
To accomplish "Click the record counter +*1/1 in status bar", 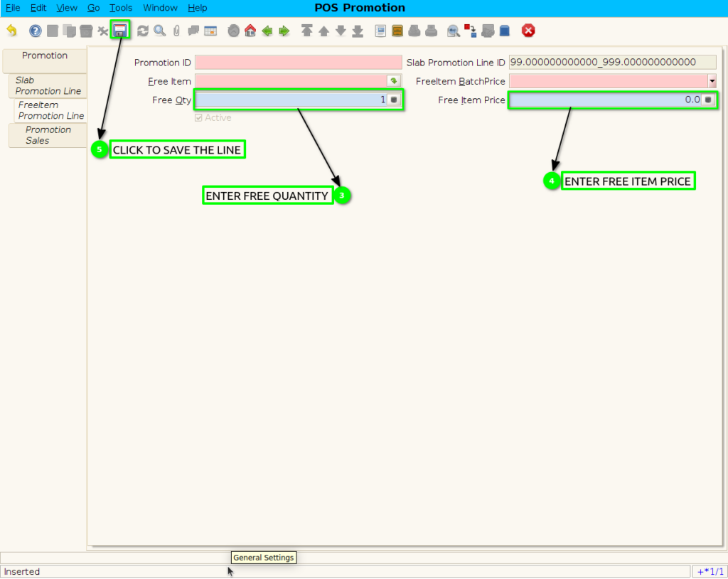I will 710,572.
